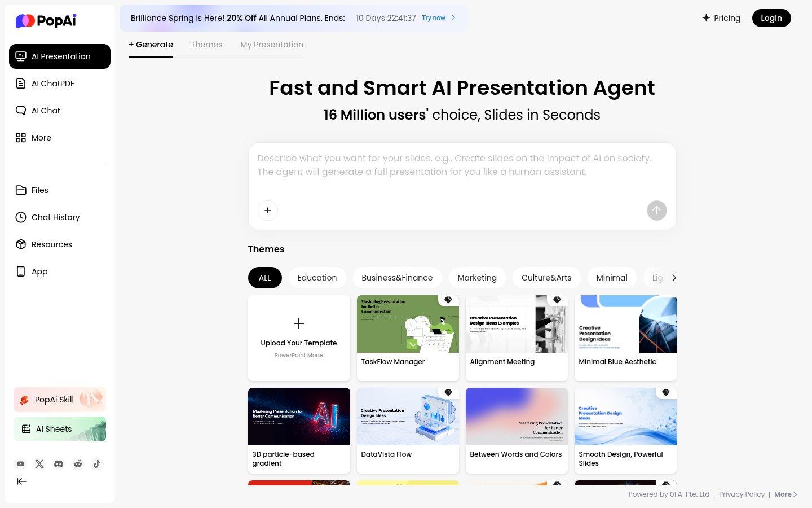This screenshot has height=508, width=812.
Task: Click the Powered by 01.AI Pte. Ltd text
Action: click(669, 494)
